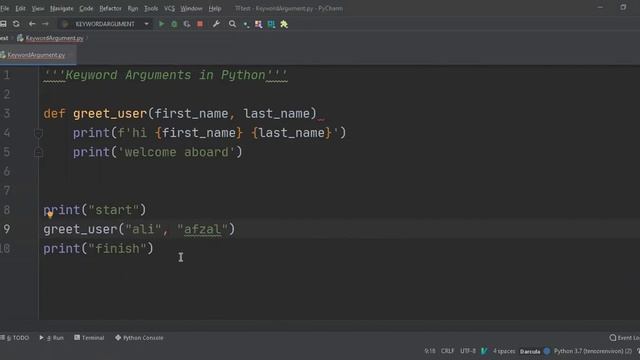Screen dimensions: 640x360
Task: Click the Event Log icon
Action: (613, 338)
